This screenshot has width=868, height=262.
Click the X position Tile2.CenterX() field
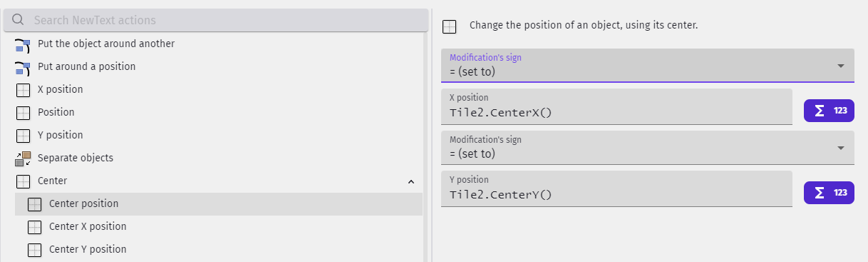click(x=616, y=107)
